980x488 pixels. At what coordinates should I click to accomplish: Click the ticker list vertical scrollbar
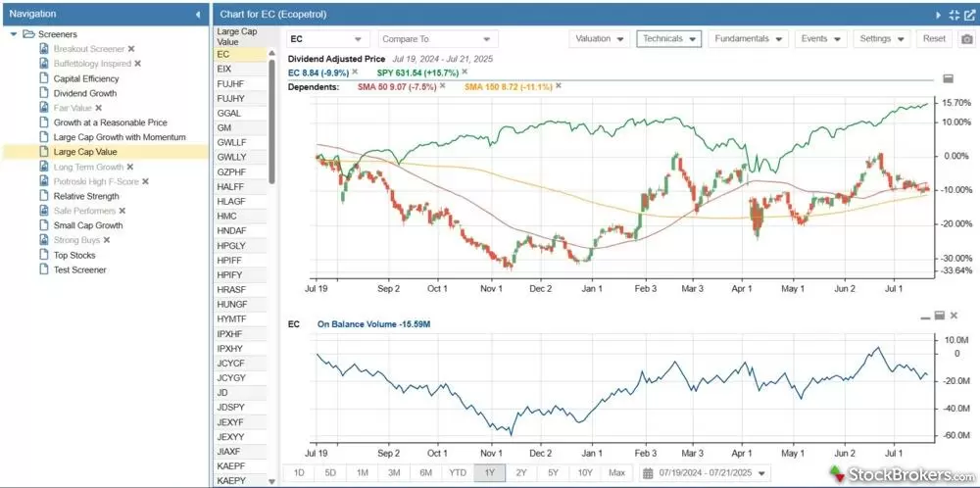271,122
